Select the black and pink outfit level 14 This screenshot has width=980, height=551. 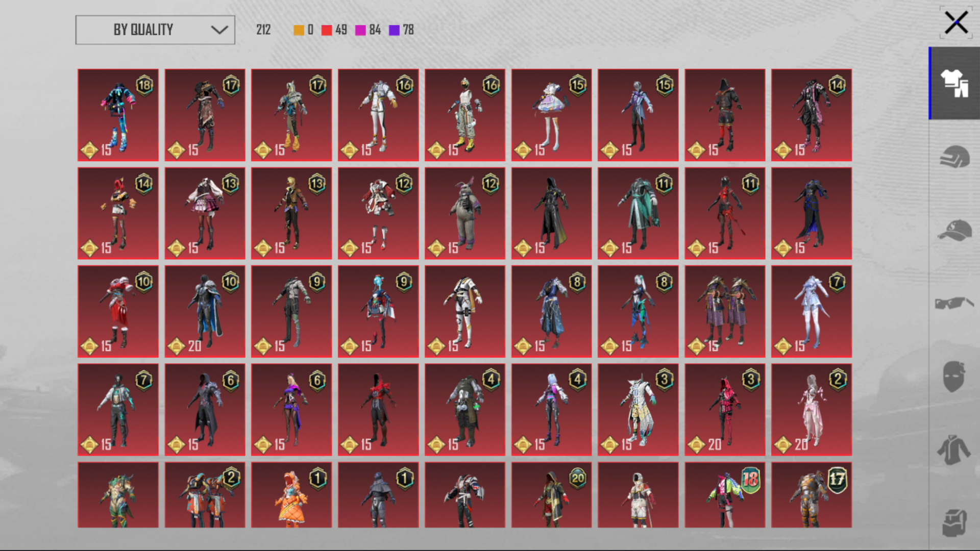click(812, 115)
